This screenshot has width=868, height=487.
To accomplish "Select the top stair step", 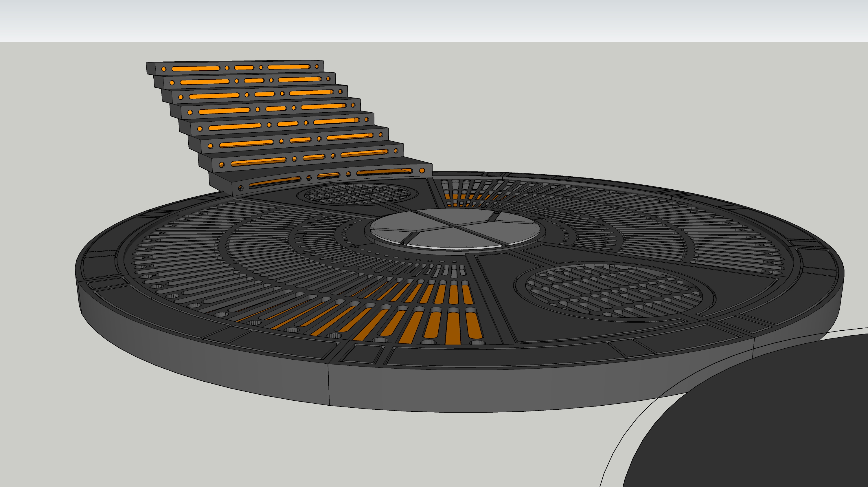I will [236, 67].
